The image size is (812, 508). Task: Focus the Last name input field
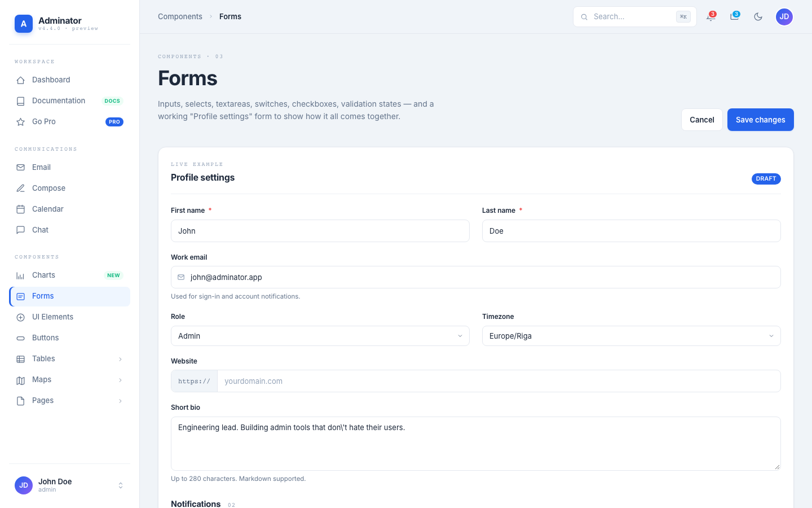pos(632,231)
